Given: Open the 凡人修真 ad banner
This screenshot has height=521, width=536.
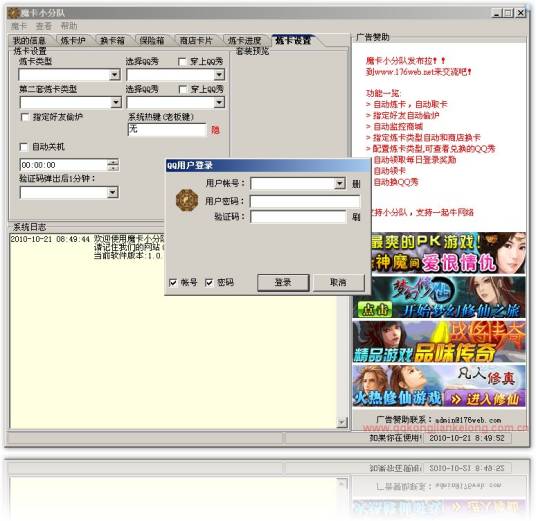Looking at the screenshot, I should 439,386.
